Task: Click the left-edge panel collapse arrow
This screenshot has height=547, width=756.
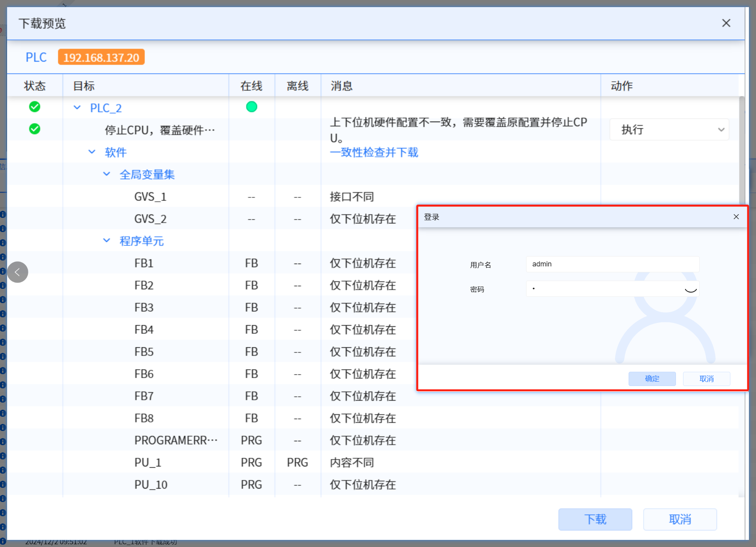Action: point(17,272)
